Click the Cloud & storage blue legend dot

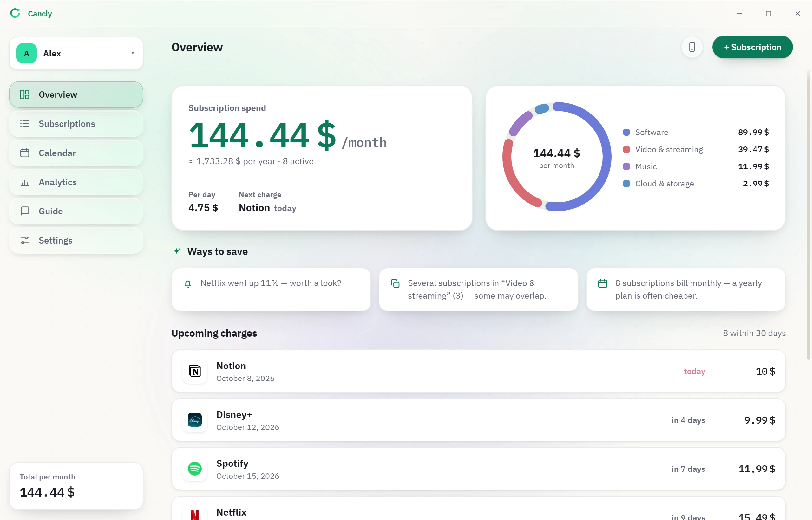coord(626,184)
